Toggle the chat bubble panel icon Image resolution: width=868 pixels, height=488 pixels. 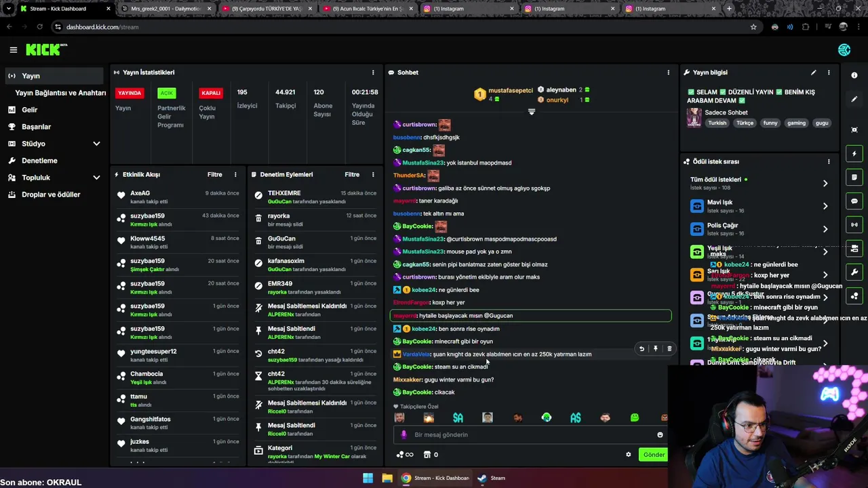[x=854, y=201]
